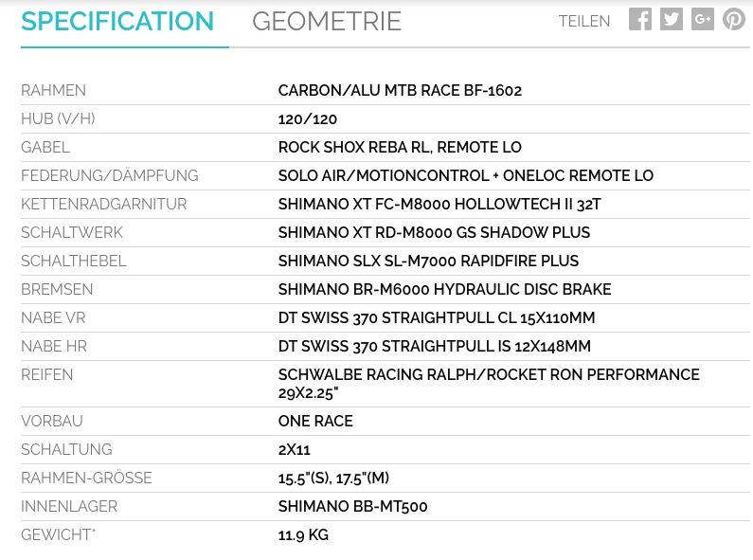Share the page on Facebook
The image size is (753, 560).
point(640,19)
